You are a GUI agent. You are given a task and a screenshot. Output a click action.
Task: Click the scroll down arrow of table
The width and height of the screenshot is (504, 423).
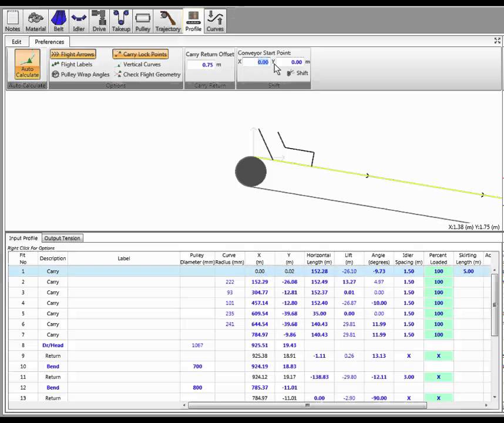(495, 398)
